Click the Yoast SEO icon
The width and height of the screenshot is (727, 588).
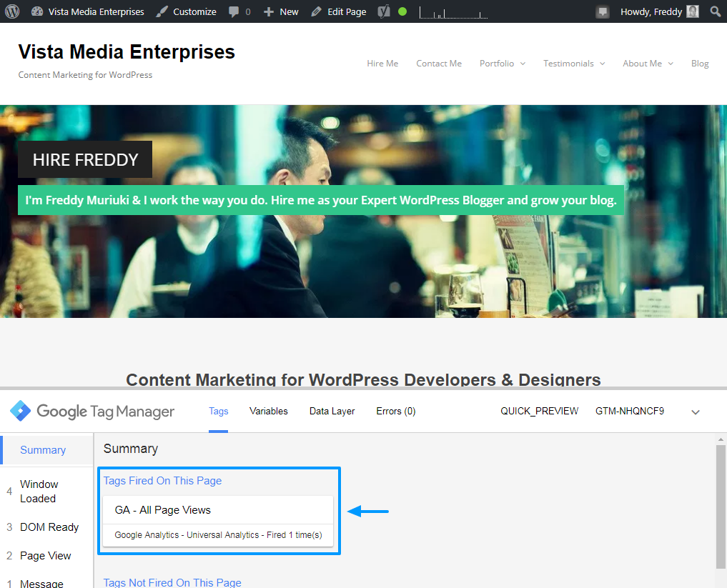click(384, 11)
